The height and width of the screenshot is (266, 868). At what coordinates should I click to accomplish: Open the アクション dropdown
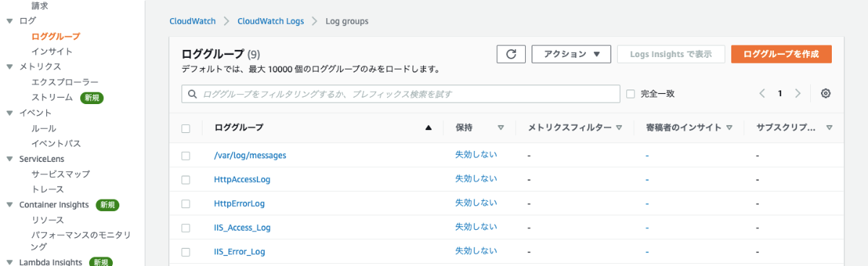(571, 54)
